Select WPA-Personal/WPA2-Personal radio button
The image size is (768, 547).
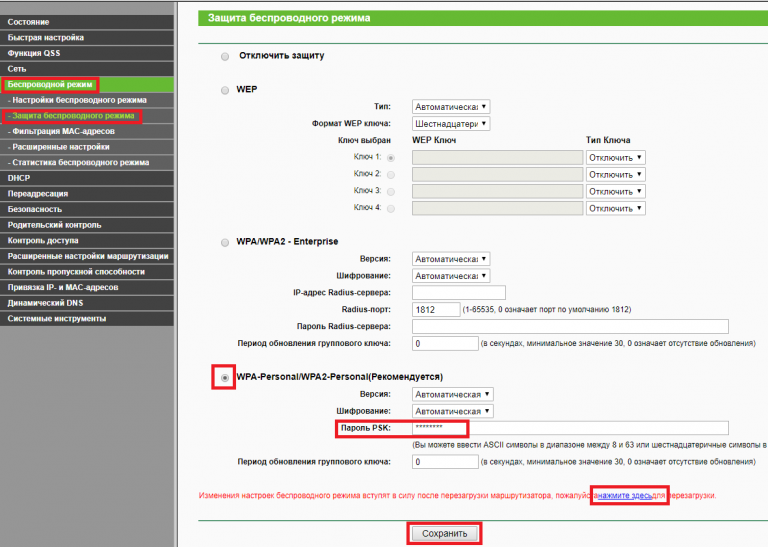click(225, 376)
